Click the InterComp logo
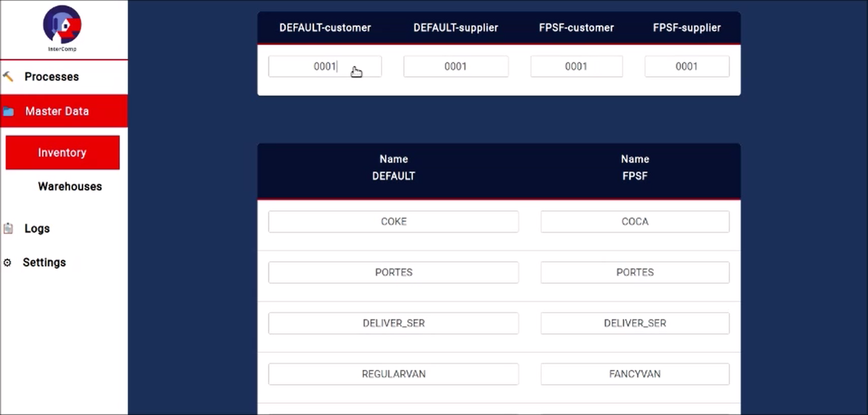This screenshot has width=868, height=415. point(62,28)
